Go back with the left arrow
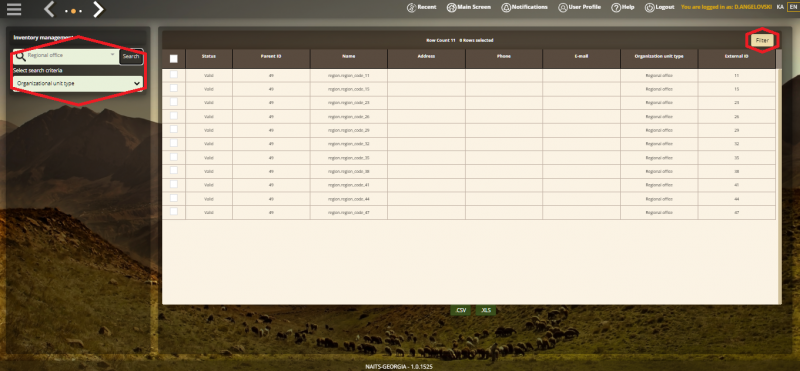Screen dimensions: 800x371 pos(49,9)
